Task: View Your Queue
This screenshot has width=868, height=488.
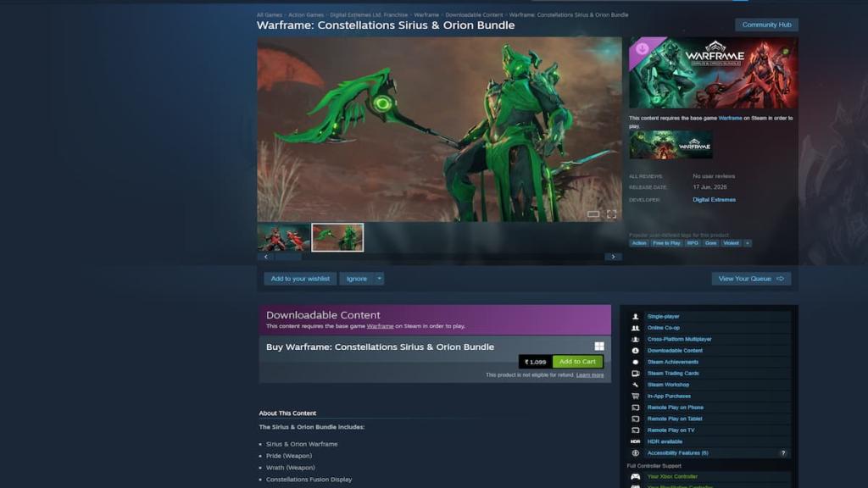Action: [751, 278]
